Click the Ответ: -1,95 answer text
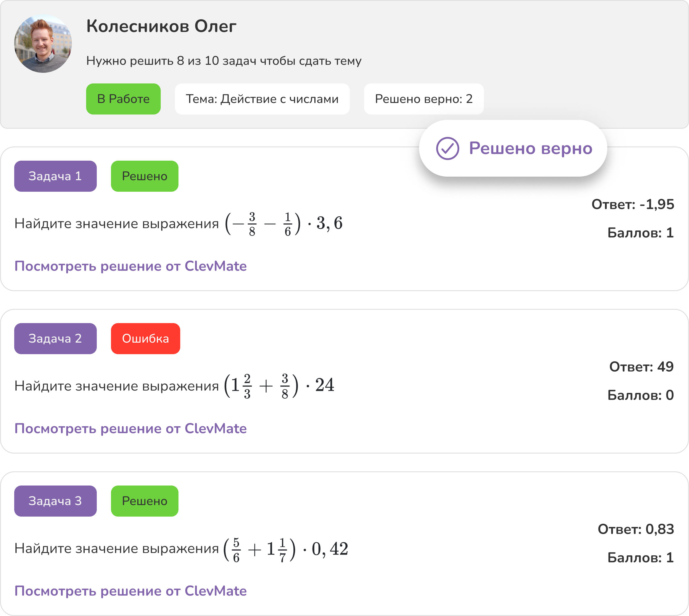 click(x=633, y=204)
